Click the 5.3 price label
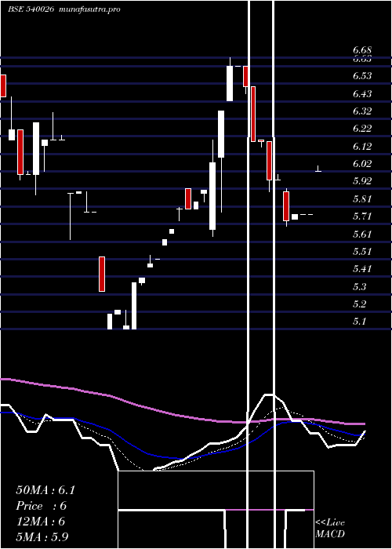 point(359,287)
